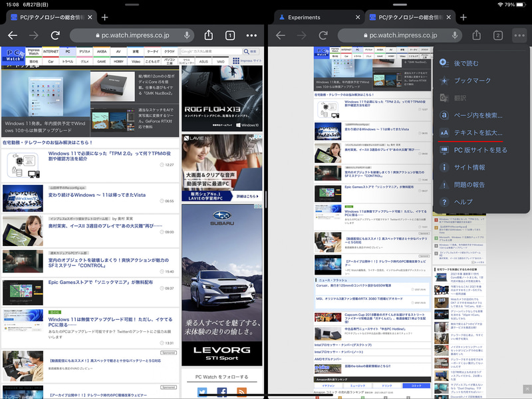Close the PC/テクノロジー tab in the right window
Image resolution: width=532 pixels, height=399 pixels.
448,17
